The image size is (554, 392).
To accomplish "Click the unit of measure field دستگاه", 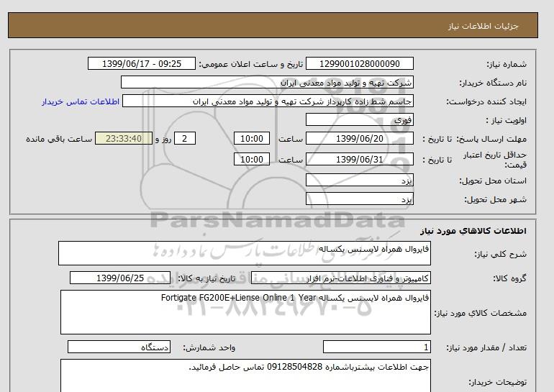I will point(119,347).
